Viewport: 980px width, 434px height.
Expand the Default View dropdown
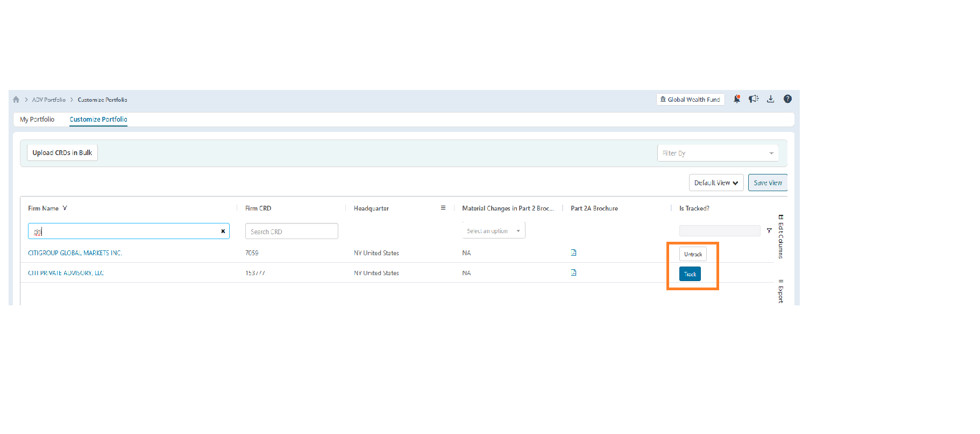(x=716, y=183)
